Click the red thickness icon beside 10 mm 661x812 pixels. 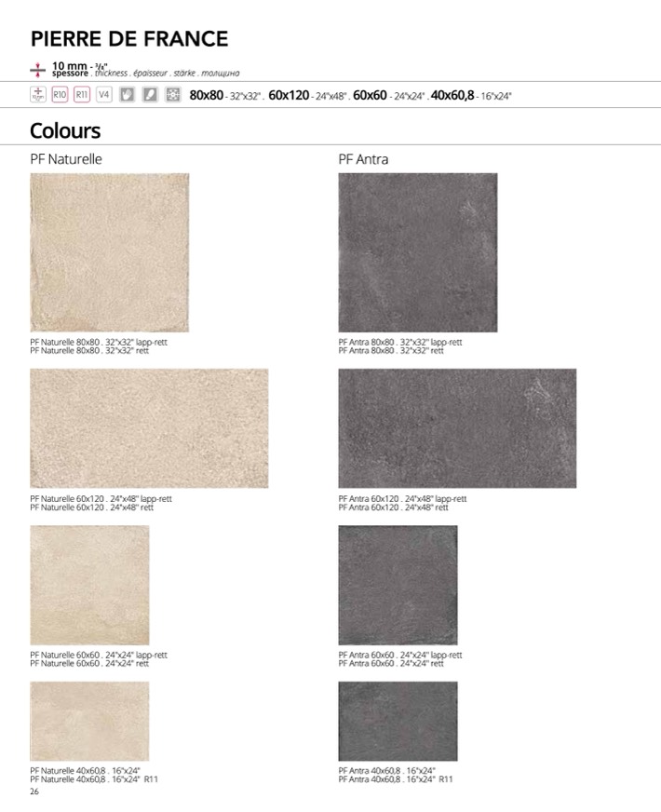(x=38, y=68)
